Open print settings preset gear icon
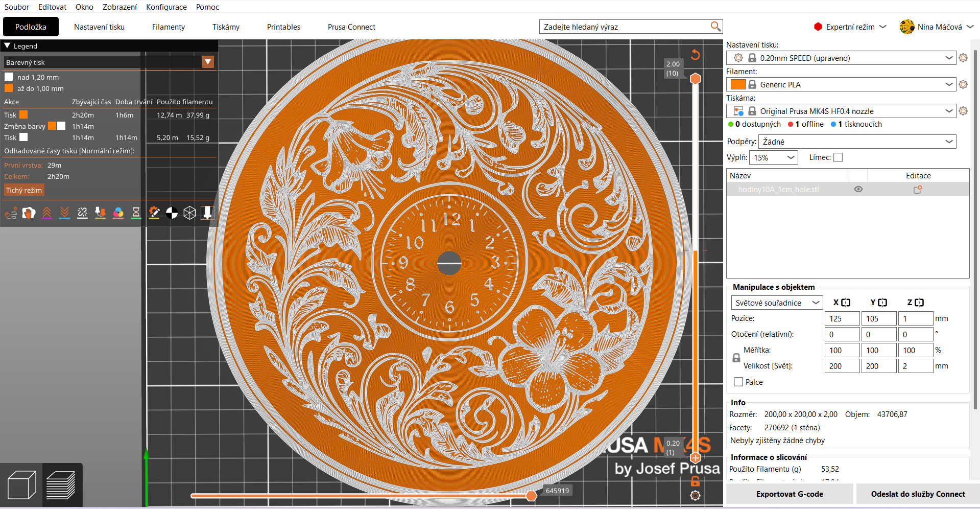Viewport: 980px width, 509px height. point(963,58)
